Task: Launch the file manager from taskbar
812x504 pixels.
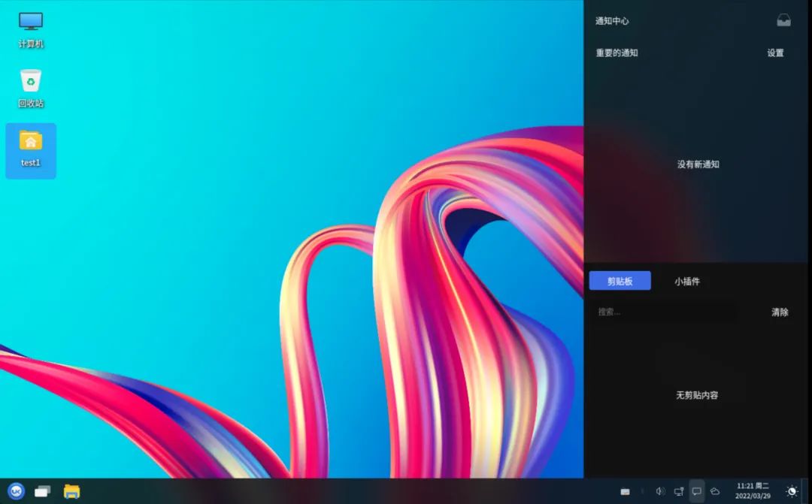Action: pos(71,491)
